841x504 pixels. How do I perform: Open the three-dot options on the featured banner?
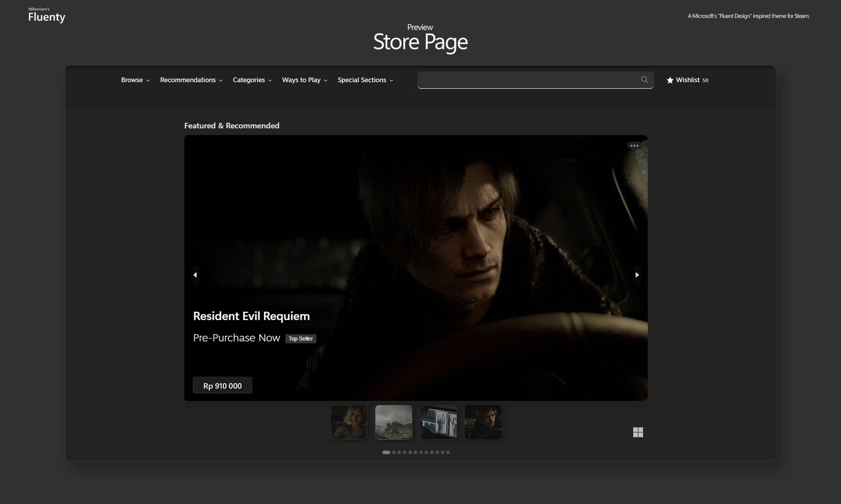pyautogui.click(x=634, y=146)
